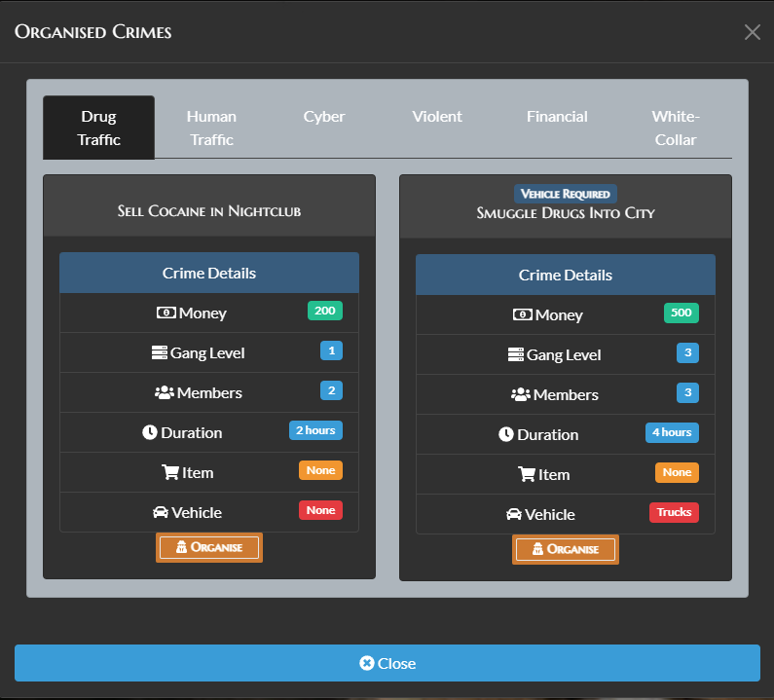Click the Members 2 badge
The height and width of the screenshot is (700, 774).
click(x=331, y=391)
